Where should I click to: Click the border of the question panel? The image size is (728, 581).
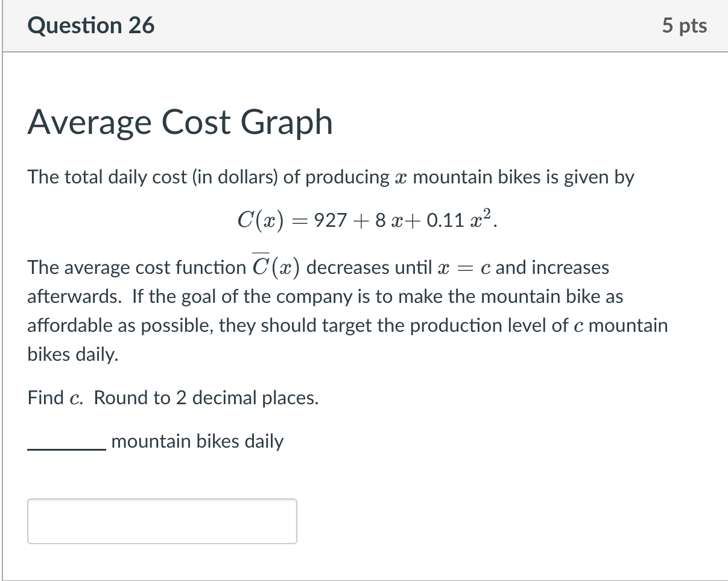[x=2, y=302]
